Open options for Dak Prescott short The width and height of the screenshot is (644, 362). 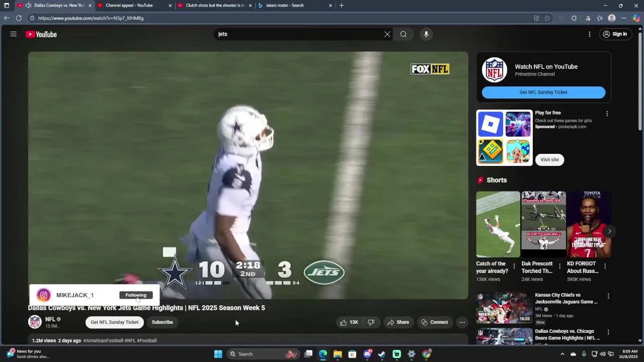(559, 266)
